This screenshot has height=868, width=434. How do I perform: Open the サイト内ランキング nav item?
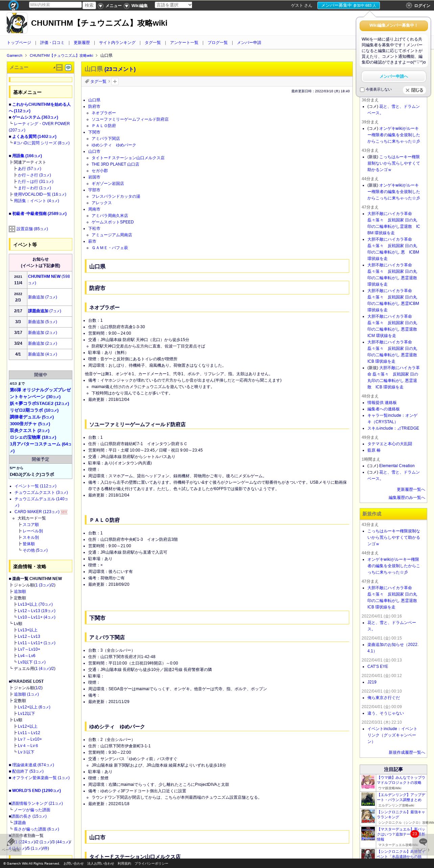pyautogui.click(x=117, y=43)
